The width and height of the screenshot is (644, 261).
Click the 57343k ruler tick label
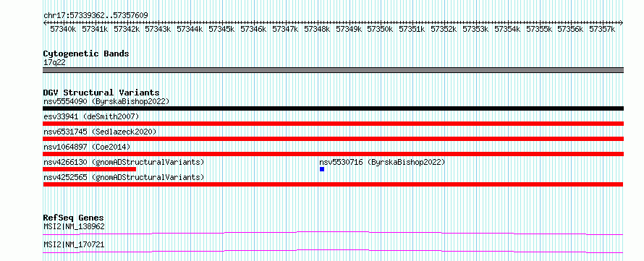(158, 29)
